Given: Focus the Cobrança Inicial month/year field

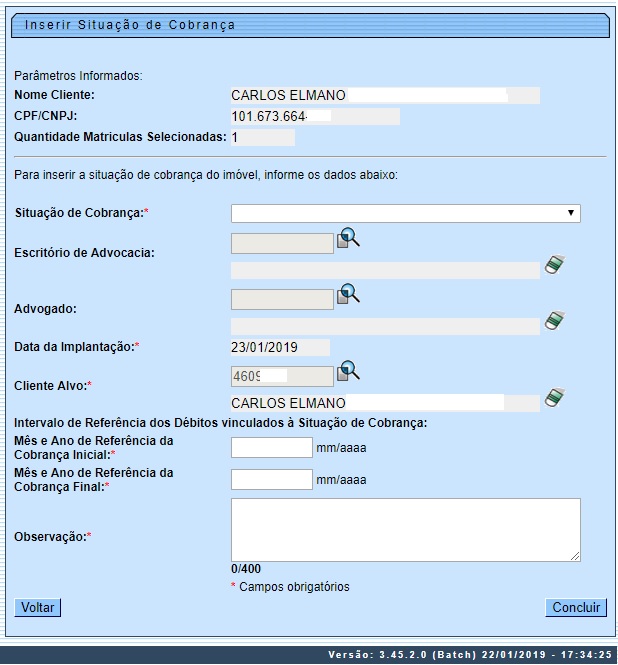Looking at the screenshot, I should click(x=272, y=448).
